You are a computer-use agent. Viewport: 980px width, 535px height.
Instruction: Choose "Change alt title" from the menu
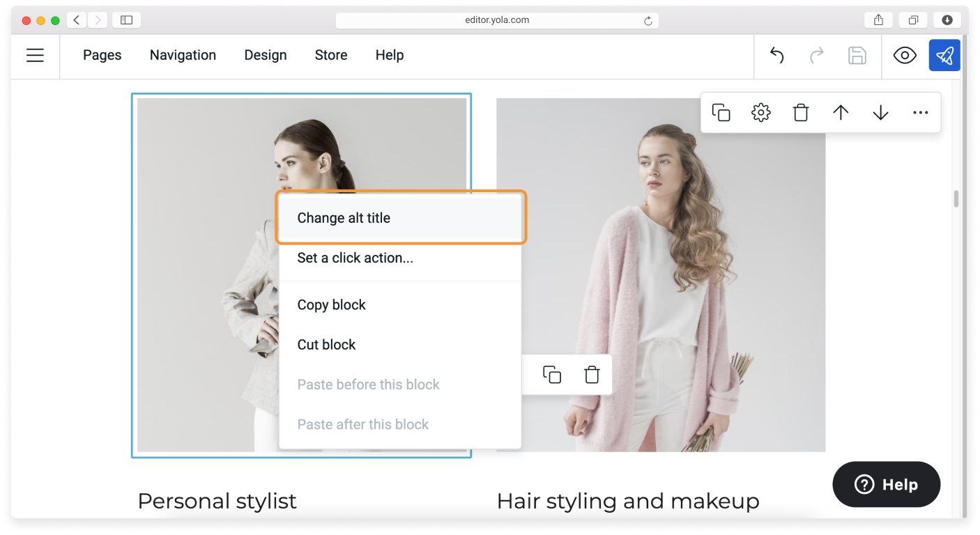344,217
